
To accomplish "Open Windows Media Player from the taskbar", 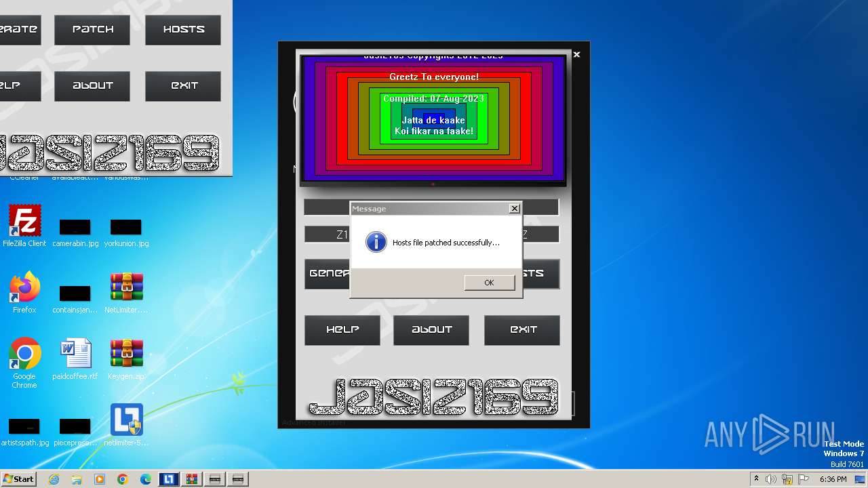I will [100, 479].
